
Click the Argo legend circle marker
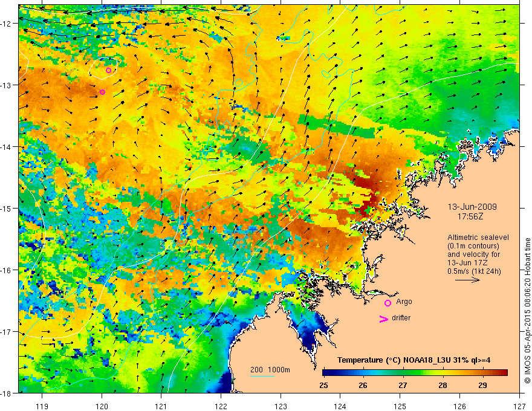coord(388,303)
